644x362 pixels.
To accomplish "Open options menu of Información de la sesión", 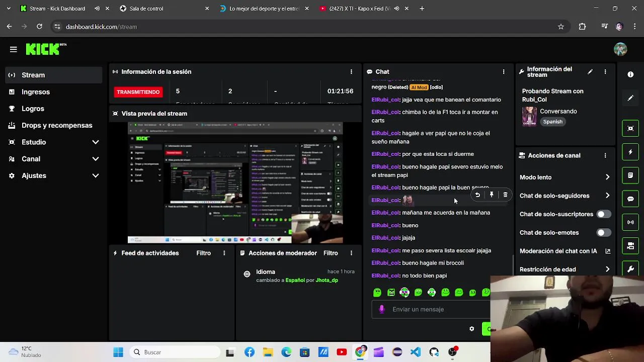I will pyautogui.click(x=351, y=72).
